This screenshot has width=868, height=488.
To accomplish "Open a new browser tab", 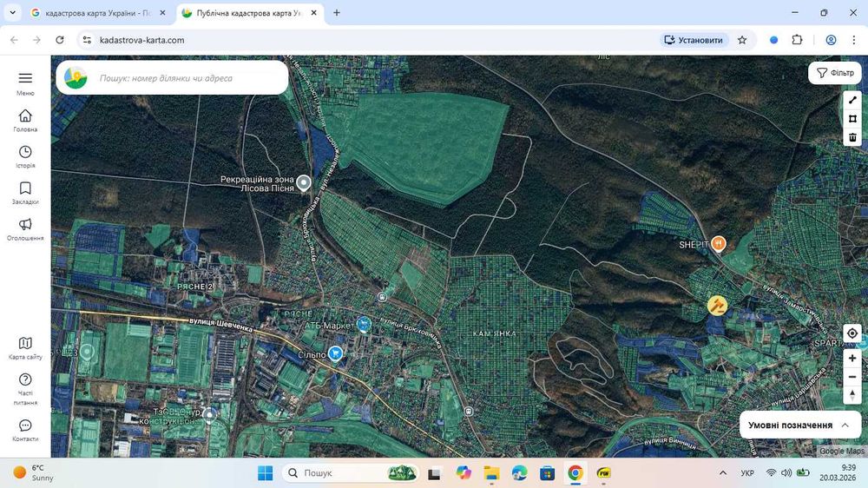I will pos(337,13).
